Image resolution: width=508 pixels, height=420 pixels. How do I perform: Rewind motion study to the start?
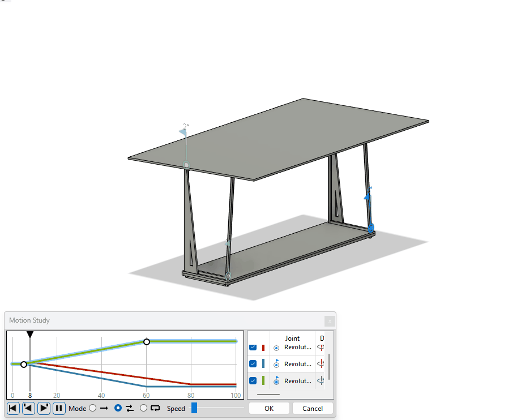point(13,408)
